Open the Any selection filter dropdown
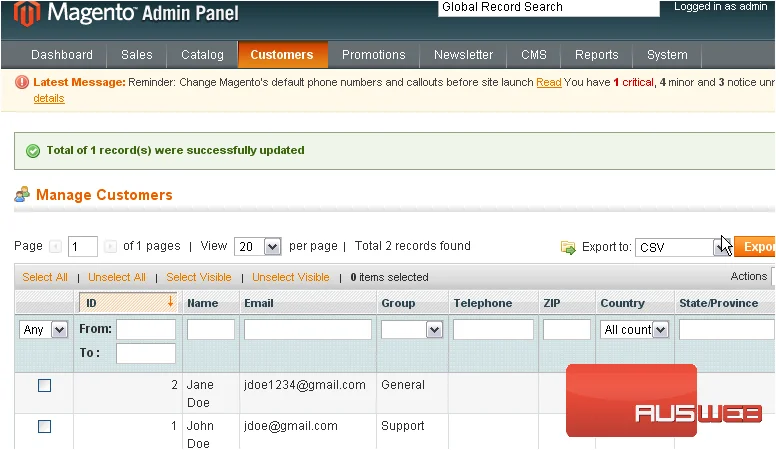Screen dimensions: 776x450 (x=44, y=330)
